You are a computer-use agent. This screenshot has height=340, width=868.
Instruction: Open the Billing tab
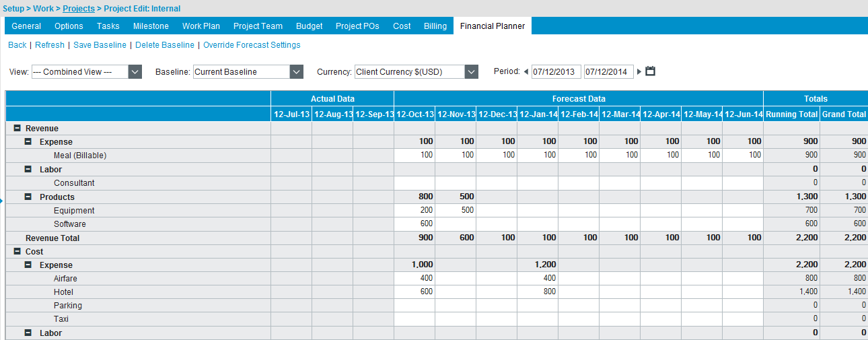[435, 26]
